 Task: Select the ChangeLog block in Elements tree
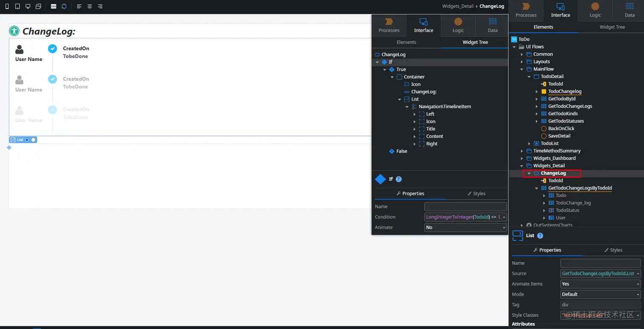(553, 173)
